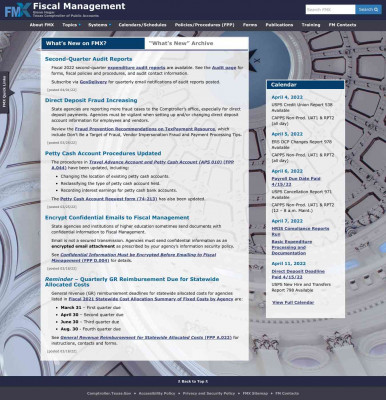Click USPS Cancellation Report 971 entry

301,195
